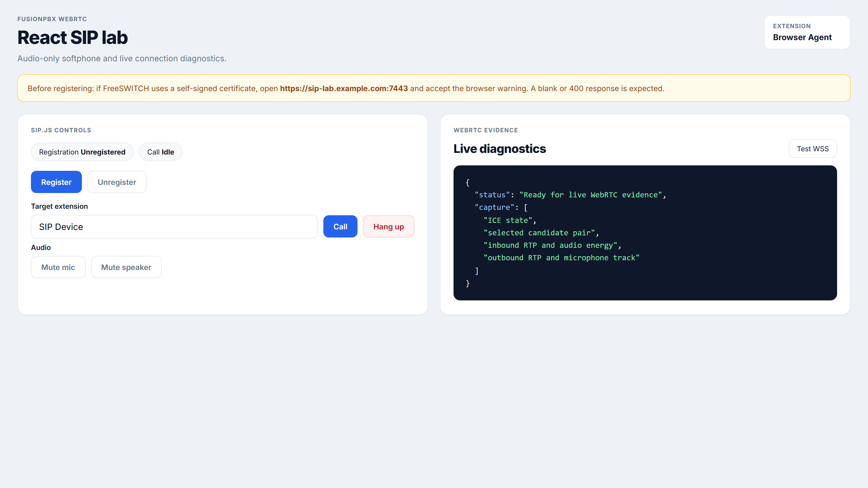This screenshot has width=868, height=488.
Task: Click the WEBRTC EVIDENCE section label
Action: pos(486,130)
